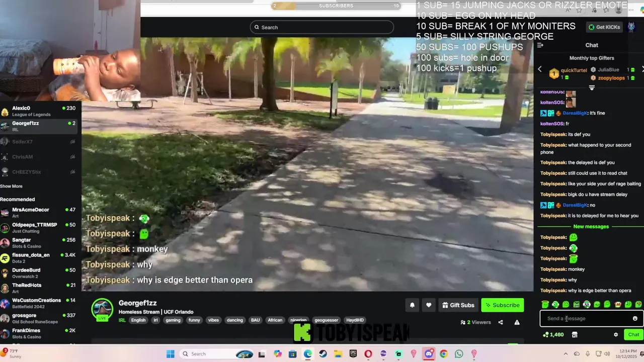Open Steam from the taskbar
644x362 pixels.
tap(323, 354)
